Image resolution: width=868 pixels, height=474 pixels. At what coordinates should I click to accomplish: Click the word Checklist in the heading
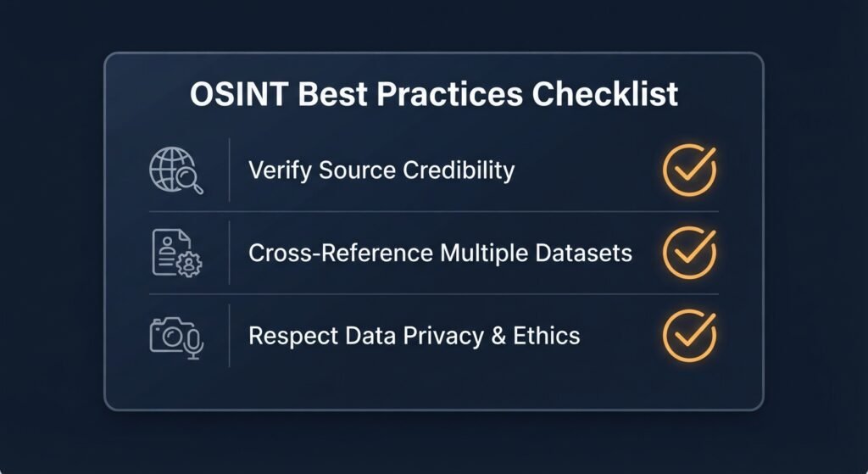(605, 93)
